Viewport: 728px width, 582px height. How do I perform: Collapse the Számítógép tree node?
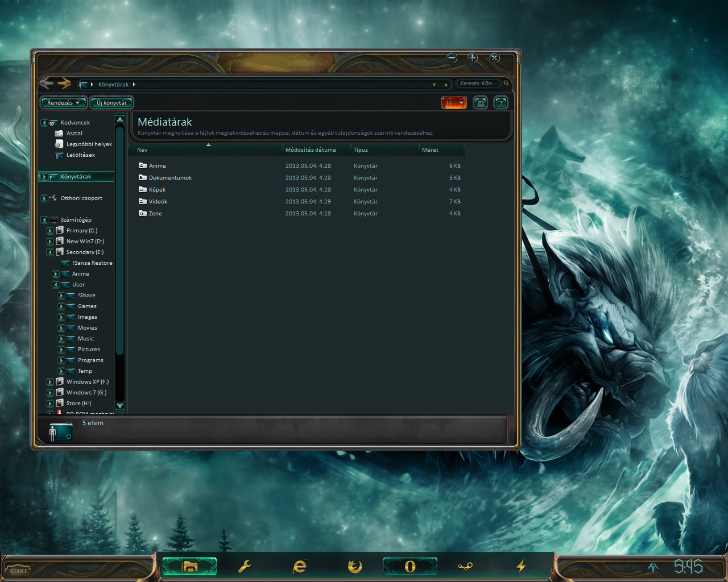[x=44, y=220]
